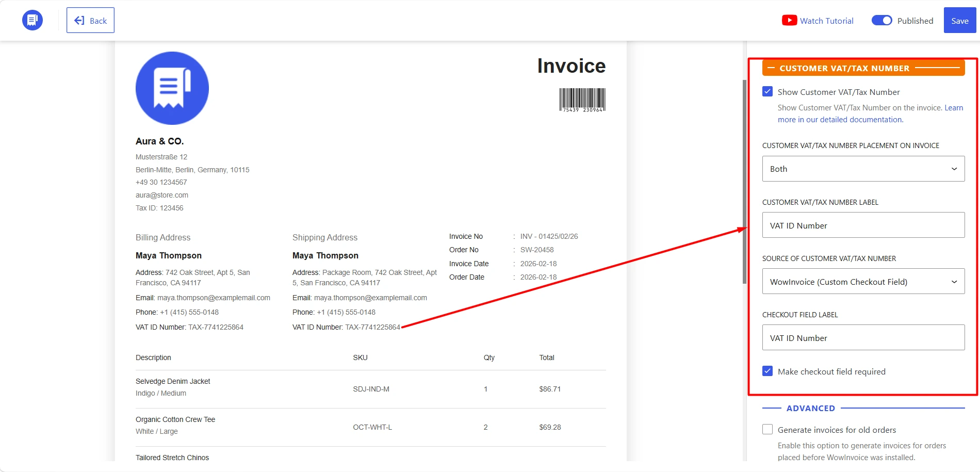Edit the Checkout Field Label input

click(863, 337)
